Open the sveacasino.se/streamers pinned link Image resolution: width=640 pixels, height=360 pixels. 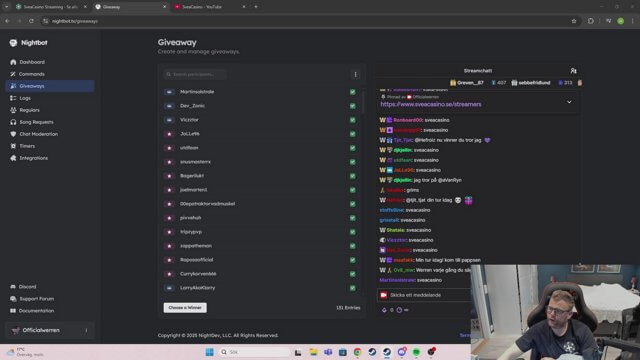click(431, 104)
